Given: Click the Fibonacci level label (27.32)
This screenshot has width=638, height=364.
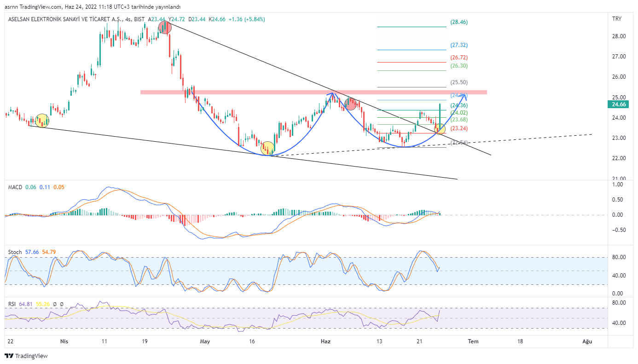Looking at the screenshot, I should 459,45.
